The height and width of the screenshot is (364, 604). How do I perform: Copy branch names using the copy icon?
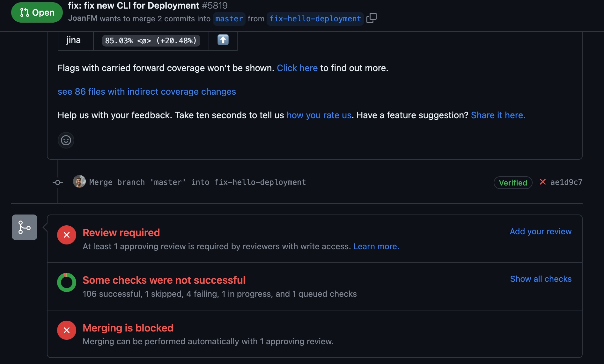(372, 18)
